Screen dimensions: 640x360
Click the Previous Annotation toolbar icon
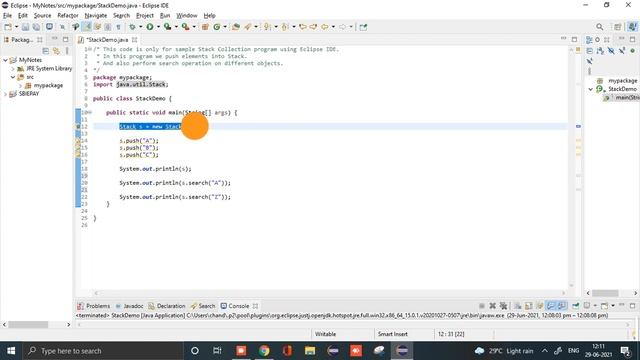coord(285,27)
